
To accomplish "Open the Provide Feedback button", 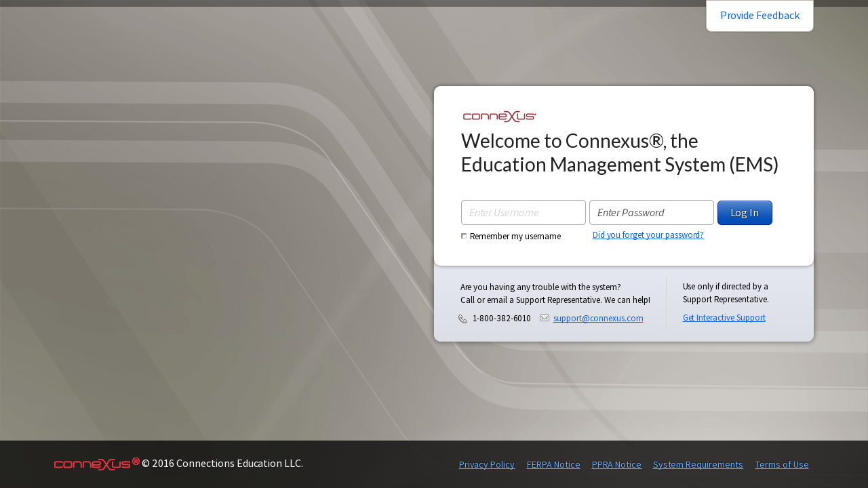I will pos(759,16).
